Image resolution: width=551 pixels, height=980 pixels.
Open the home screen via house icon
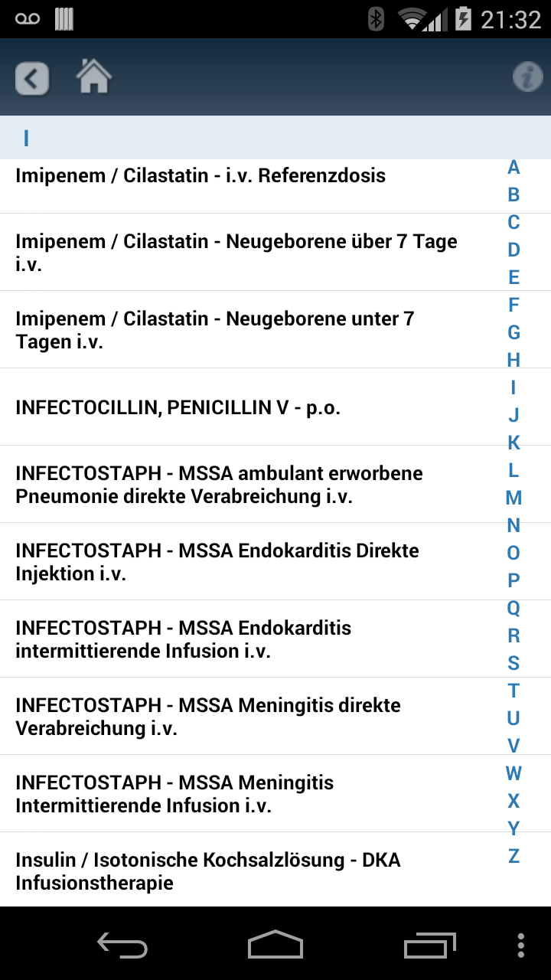[94, 77]
